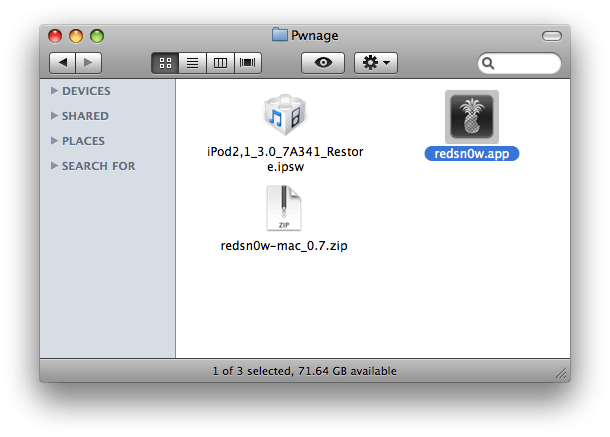Go forward to next folder
The image size is (610, 437).
click(89, 63)
